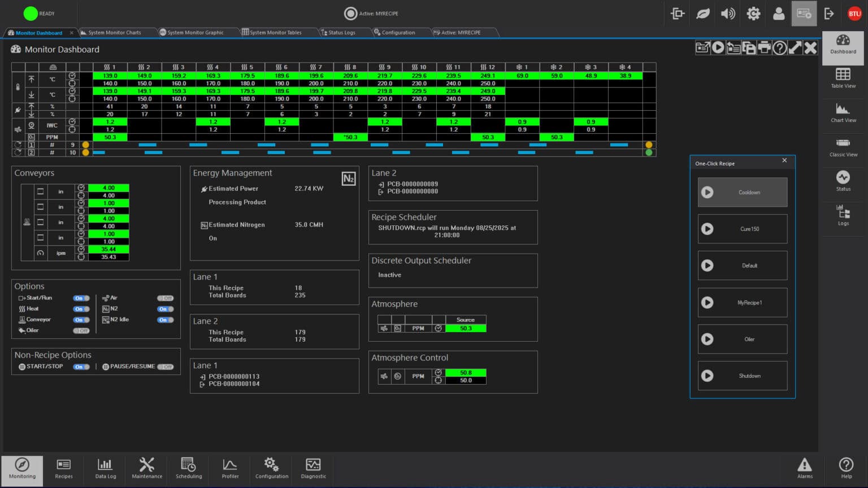Click the play button for Cure150
Viewport: 868px width, 488px height.
pyautogui.click(x=708, y=229)
